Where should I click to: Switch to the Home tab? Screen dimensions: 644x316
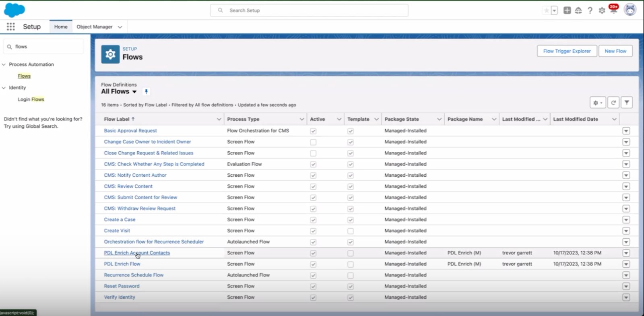[61, 27]
